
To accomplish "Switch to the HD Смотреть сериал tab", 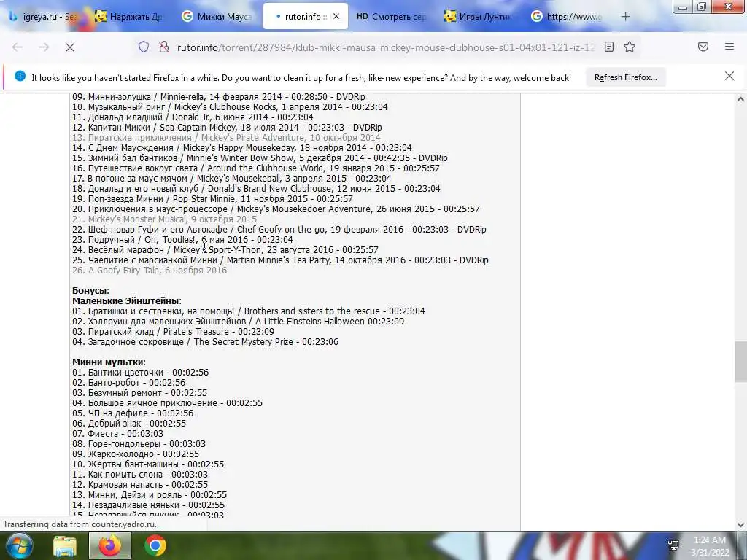I will coord(392,17).
